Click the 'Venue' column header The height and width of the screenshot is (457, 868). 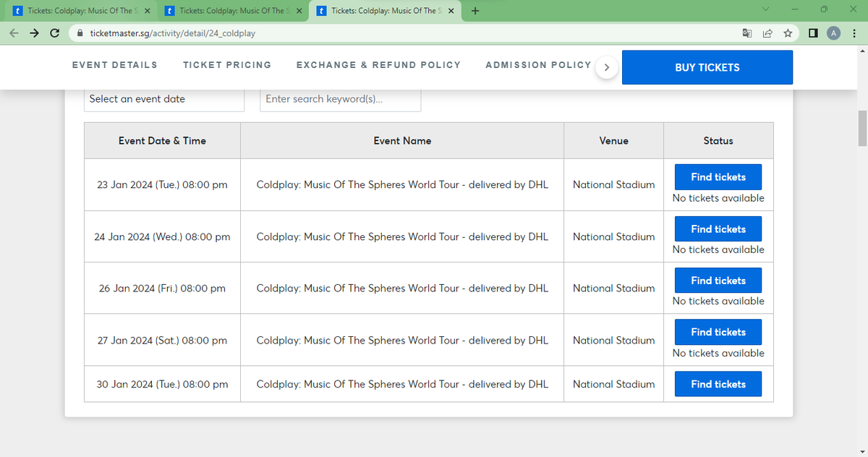point(614,141)
